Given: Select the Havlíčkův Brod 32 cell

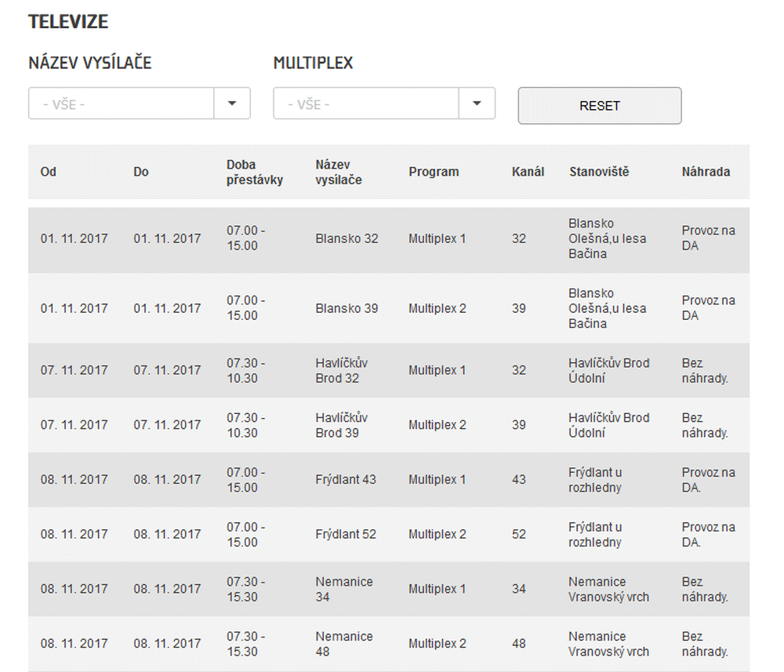Looking at the screenshot, I should (341, 370).
